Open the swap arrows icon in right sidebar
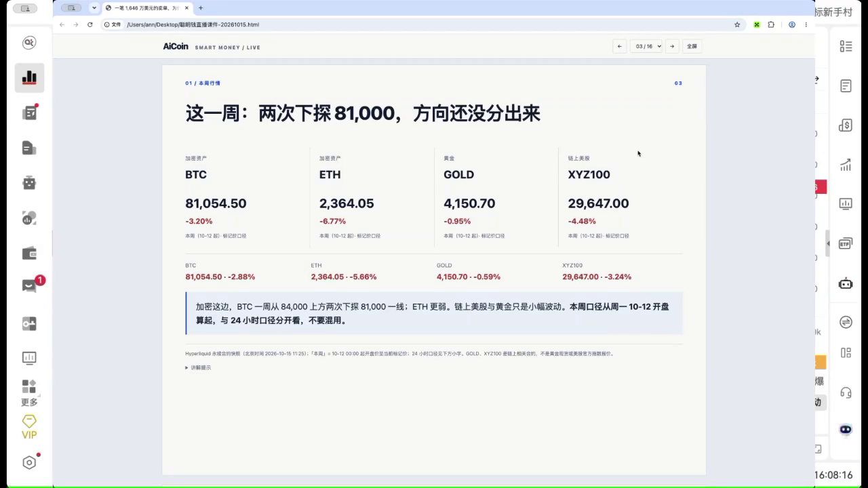 pos(846,323)
